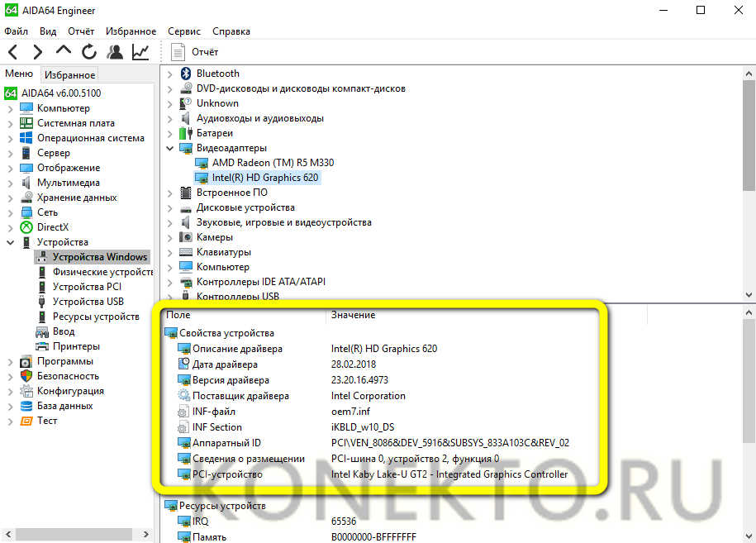This screenshot has height=543, width=756.
Task: Expand the Bluetooth device category
Action: click(x=170, y=74)
